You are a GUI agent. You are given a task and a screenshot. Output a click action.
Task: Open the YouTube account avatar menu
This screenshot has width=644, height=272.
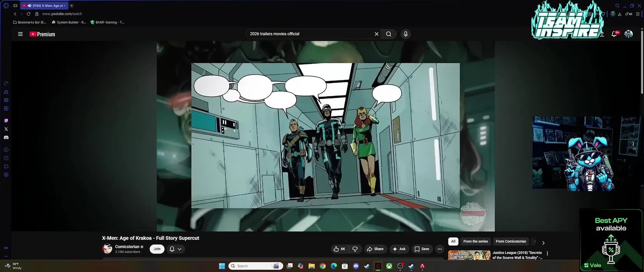point(629,34)
